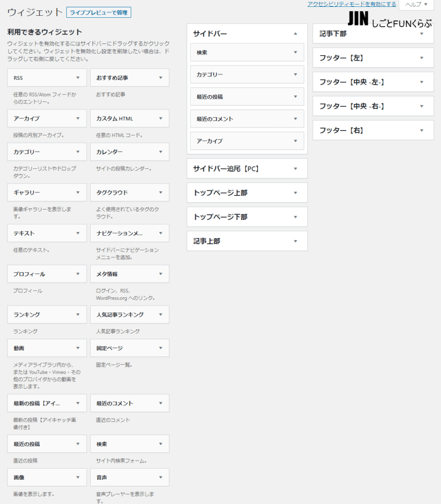Expand the 記事下部 widget area

[422, 34]
